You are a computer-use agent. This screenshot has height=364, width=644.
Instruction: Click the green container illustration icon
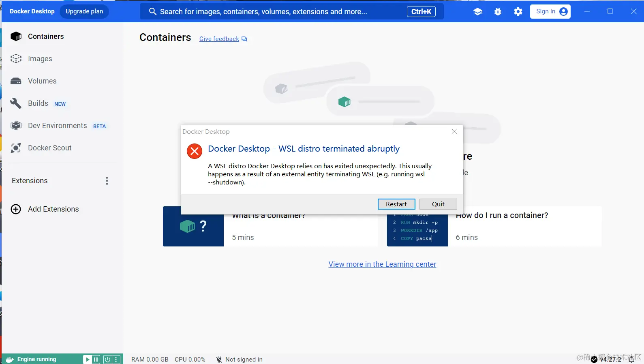tap(344, 102)
